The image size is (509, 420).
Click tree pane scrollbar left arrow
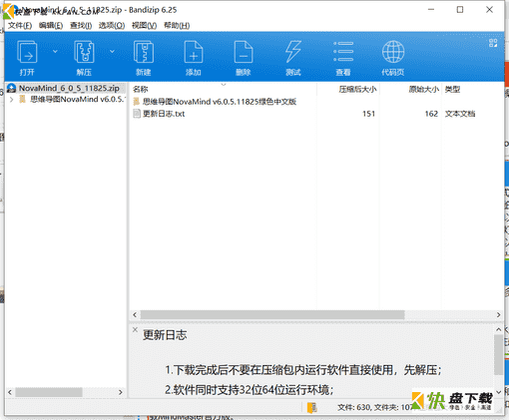coord(10,392)
